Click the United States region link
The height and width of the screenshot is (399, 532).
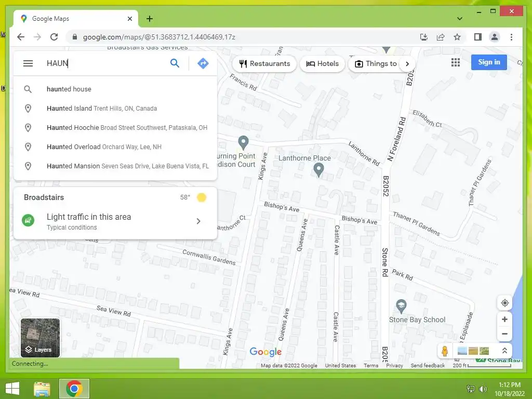[x=340, y=365]
